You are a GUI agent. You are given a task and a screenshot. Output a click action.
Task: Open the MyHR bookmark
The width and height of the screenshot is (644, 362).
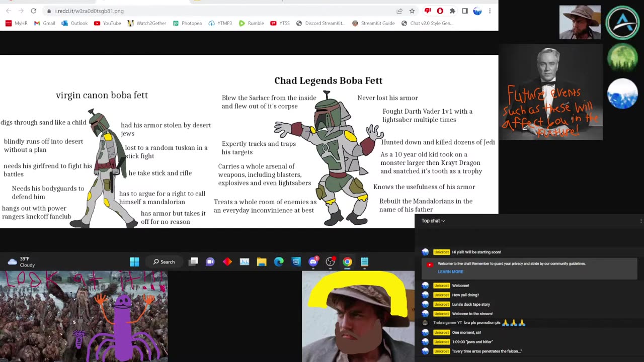(16, 23)
